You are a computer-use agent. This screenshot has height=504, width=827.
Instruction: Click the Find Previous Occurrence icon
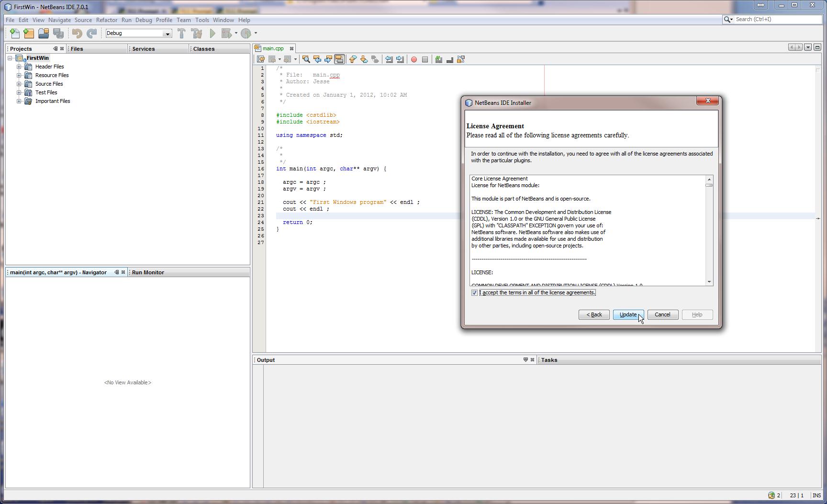click(x=317, y=59)
